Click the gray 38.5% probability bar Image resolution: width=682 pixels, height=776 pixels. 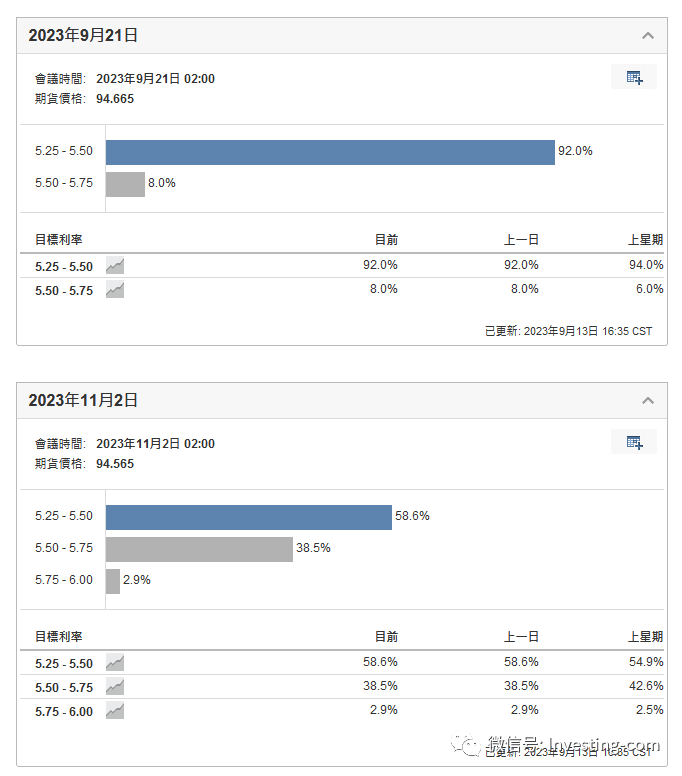pyautogui.click(x=199, y=549)
